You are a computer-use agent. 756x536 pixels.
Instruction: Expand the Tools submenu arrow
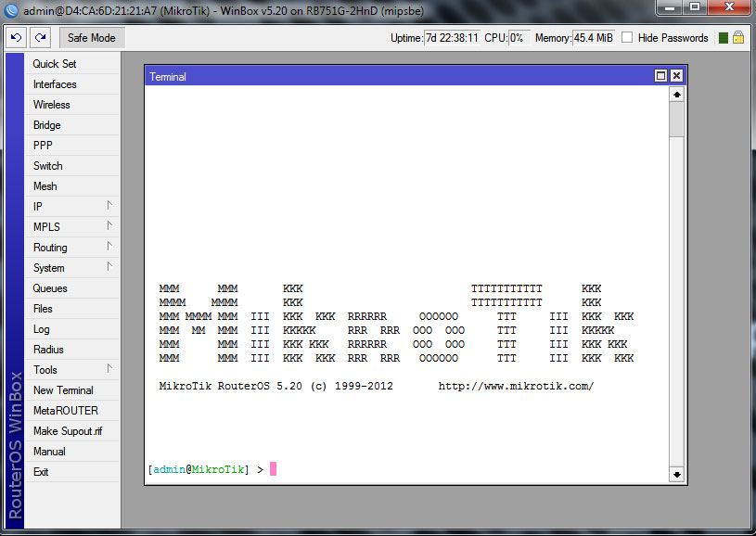pyautogui.click(x=109, y=369)
